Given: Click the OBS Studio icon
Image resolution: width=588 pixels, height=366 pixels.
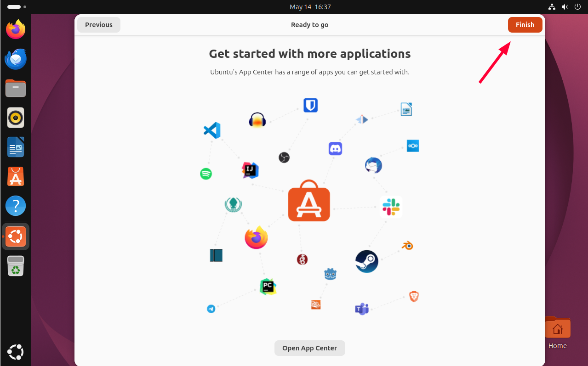Looking at the screenshot, I should pyautogui.click(x=284, y=158).
